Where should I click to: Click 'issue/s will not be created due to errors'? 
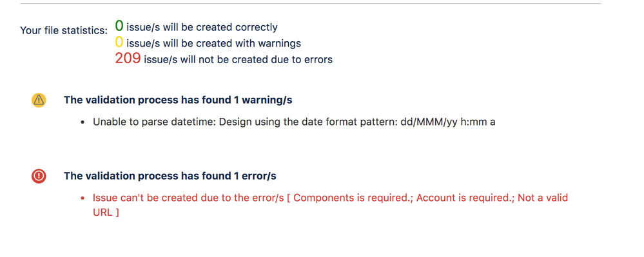pos(239,59)
